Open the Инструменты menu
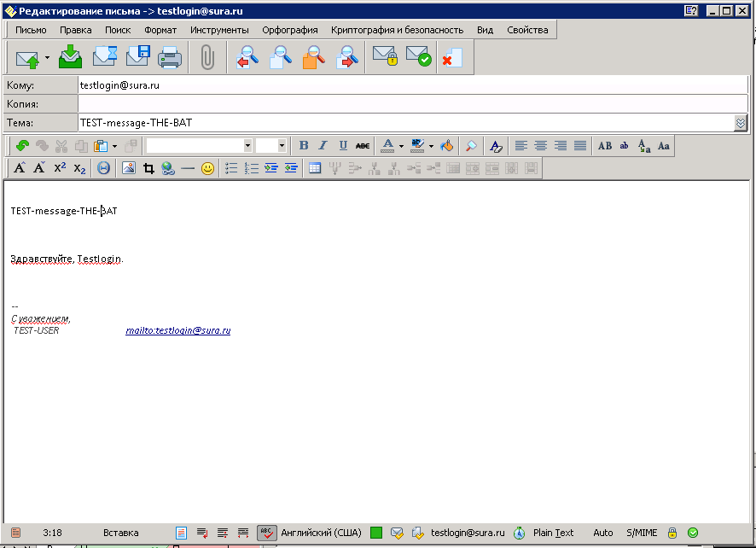Image resolution: width=756 pixels, height=548 pixels. (x=219, y=30)
